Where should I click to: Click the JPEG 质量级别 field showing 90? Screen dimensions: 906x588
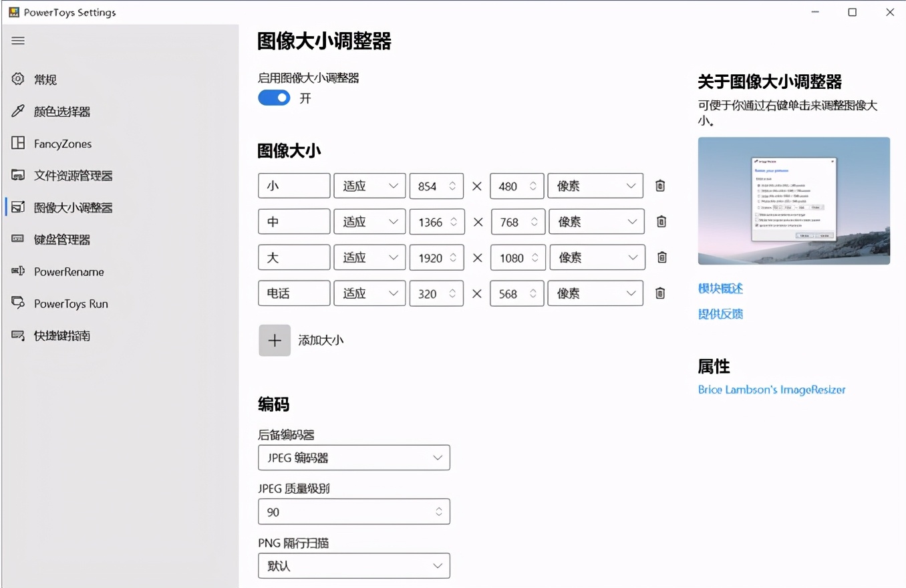[x=354, y=511]
